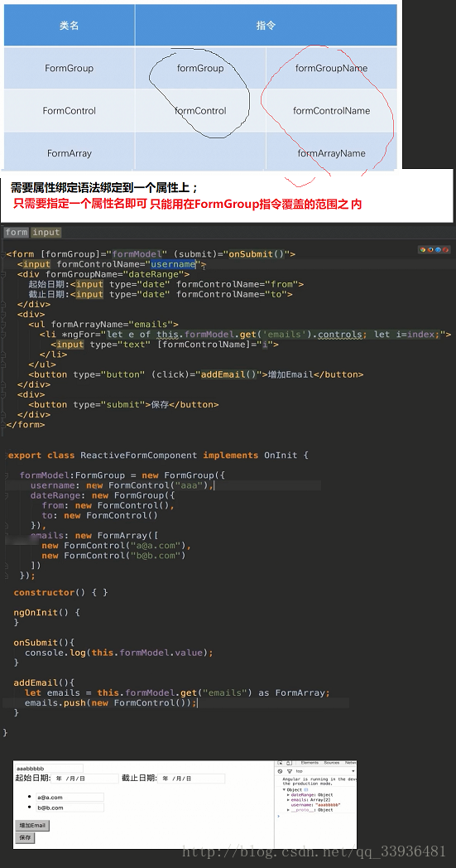
Task: Click the constructor() { } line
Action: point(61,592)
